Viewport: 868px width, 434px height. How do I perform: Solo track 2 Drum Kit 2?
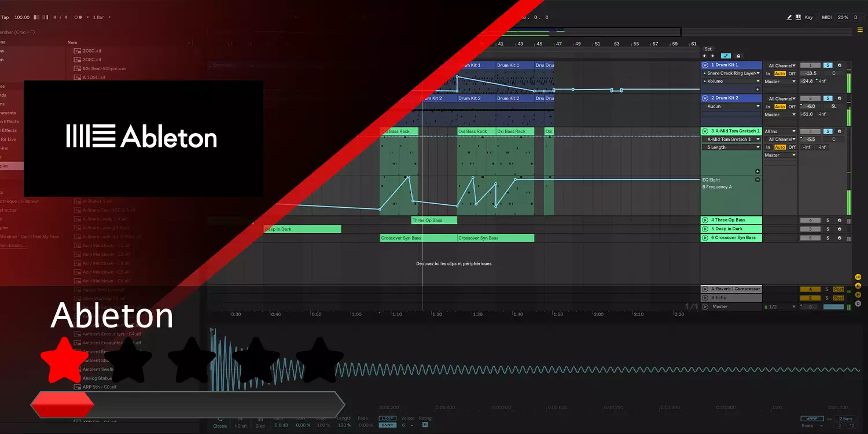[x=828, y=98]
